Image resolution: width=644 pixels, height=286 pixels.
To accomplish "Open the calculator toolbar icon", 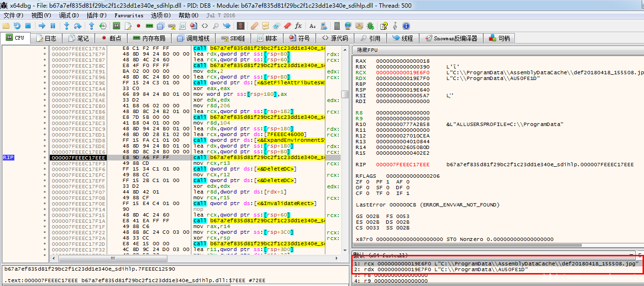I will coord(337,26).
